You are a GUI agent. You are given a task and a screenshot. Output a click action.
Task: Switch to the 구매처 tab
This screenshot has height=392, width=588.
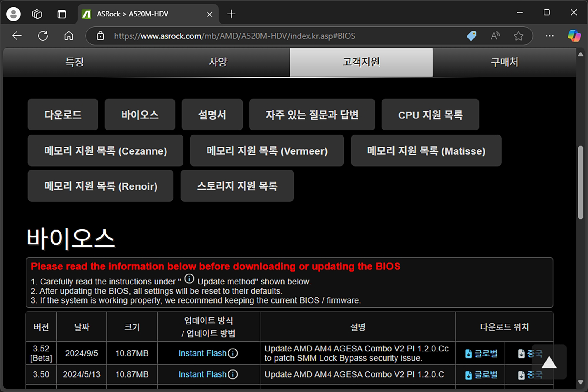504,62
